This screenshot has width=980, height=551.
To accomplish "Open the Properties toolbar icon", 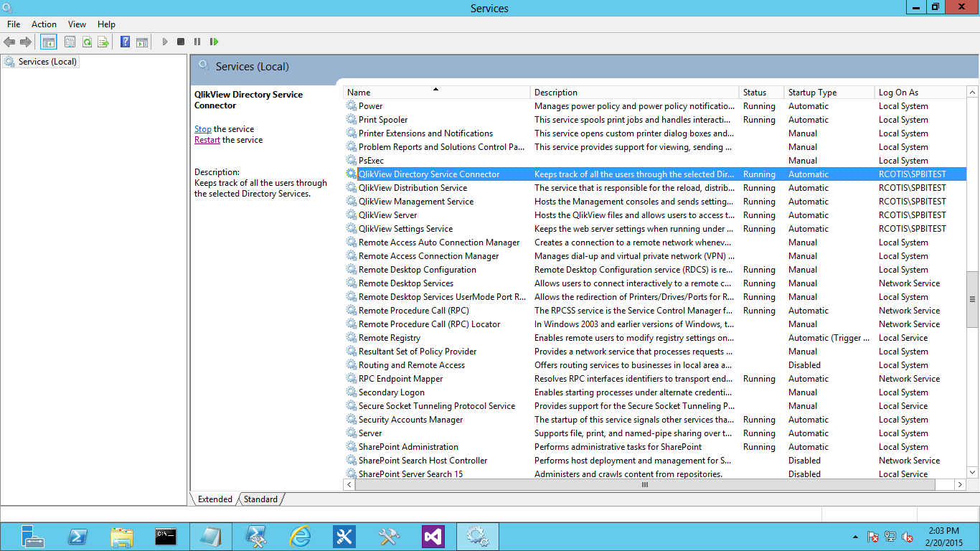I will (70, 42).
